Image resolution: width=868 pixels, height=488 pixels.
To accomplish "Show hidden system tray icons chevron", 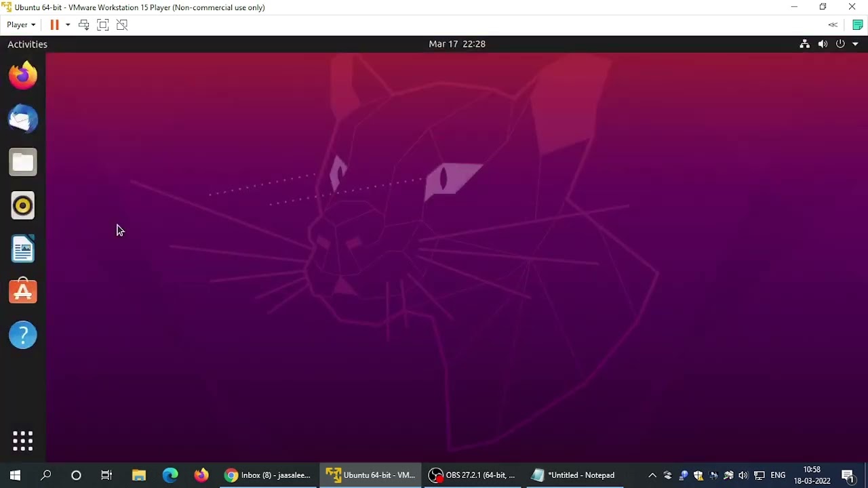I will (x=652, y=475).
